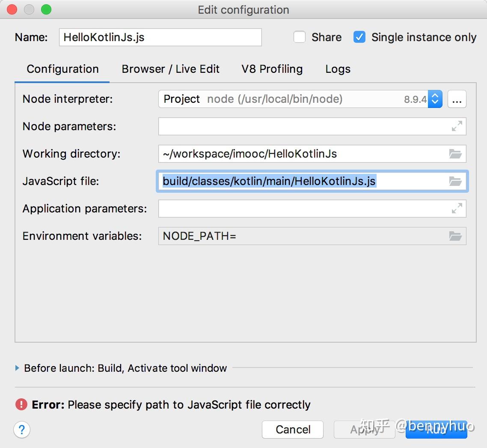487x448 pixels.
Task: Click the Cancel button
Action: [x=293, y=430]
